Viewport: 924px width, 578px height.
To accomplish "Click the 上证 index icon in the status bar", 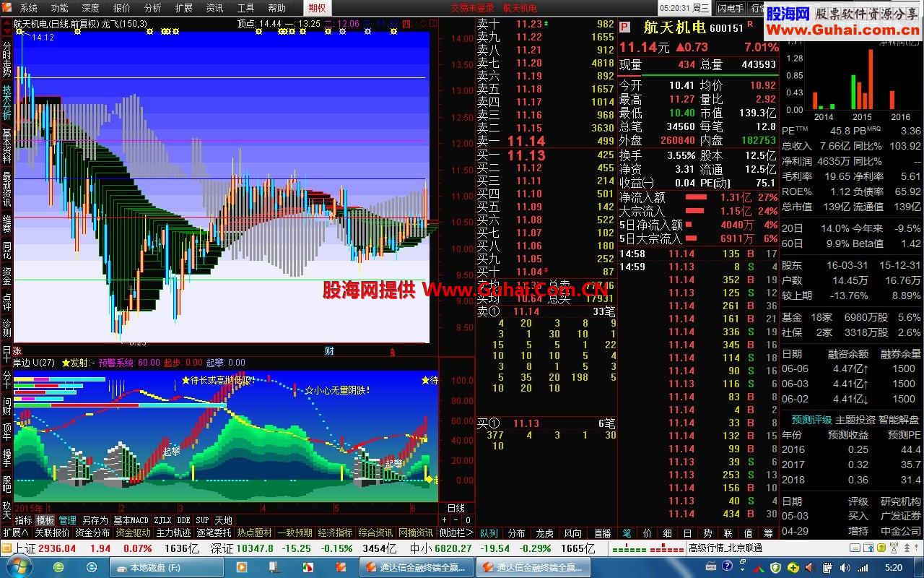I will coord(6,548).
